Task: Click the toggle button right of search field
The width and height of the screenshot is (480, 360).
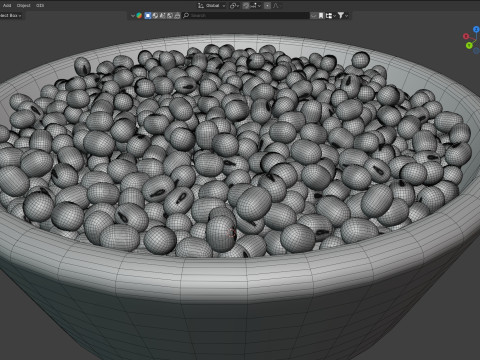Action: (x=313, y=16)
